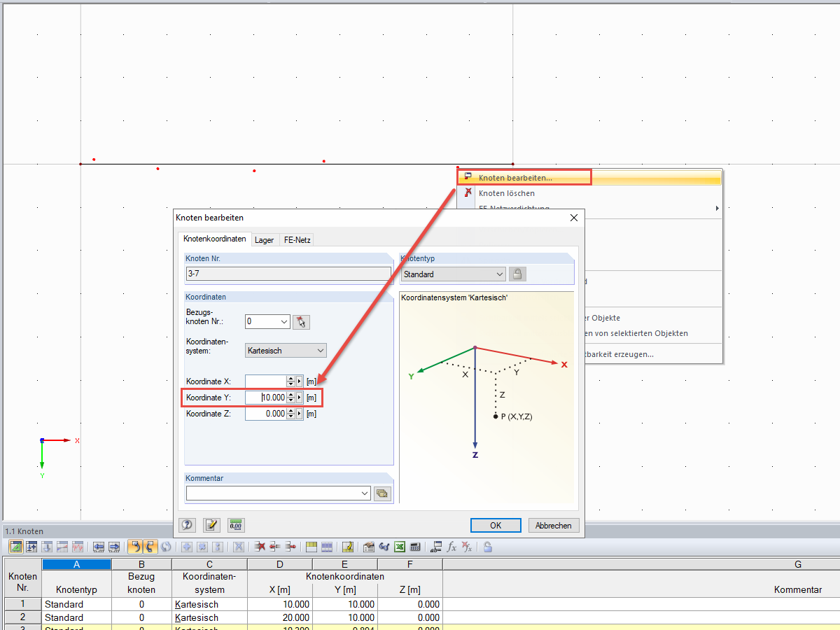
Task: Click the Knoten bearbeiten menu item flag icon
Action: 468,177
